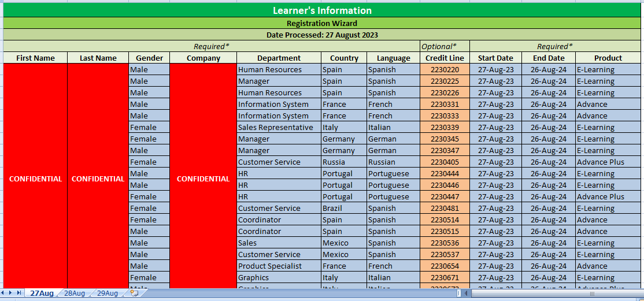Select the Brazil country cell
644x301 pixels.
(344, 208)
